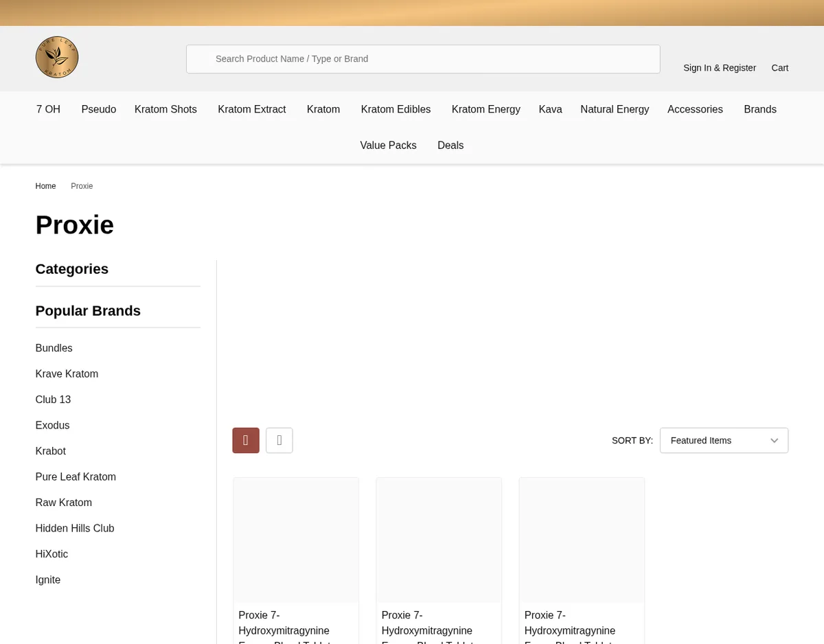Viewport: 824px width, 644px height.
Task: Open the Brands menu
Action: 760,109
